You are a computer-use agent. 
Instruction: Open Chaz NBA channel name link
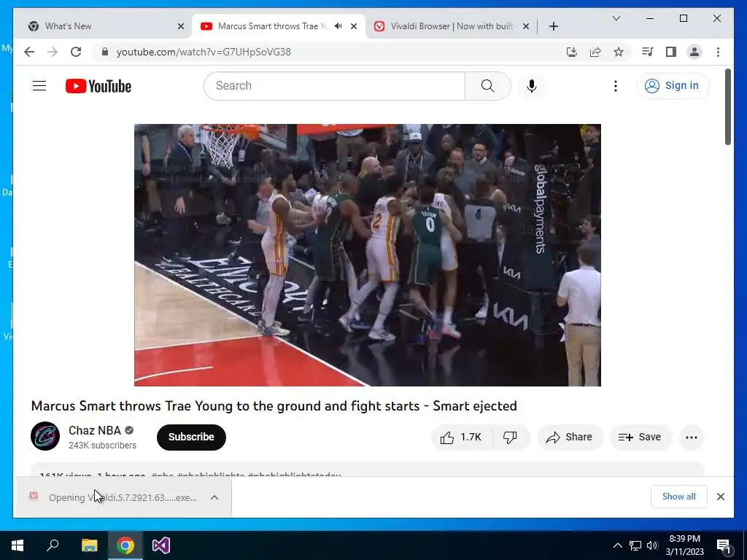[95, 430]
